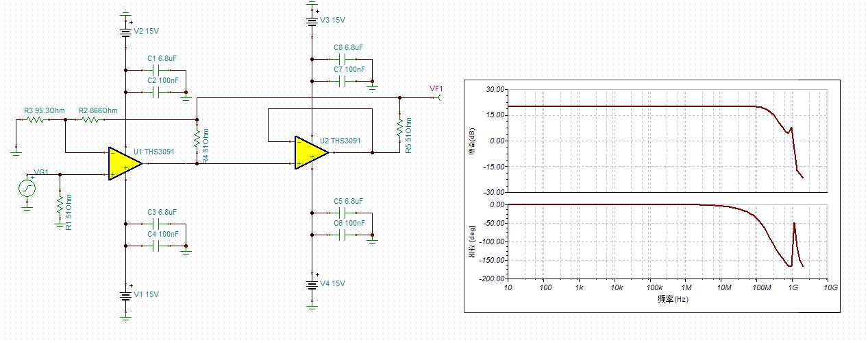
Task: Click the 'R2 866Ohm' label
Action: [98, 110]
